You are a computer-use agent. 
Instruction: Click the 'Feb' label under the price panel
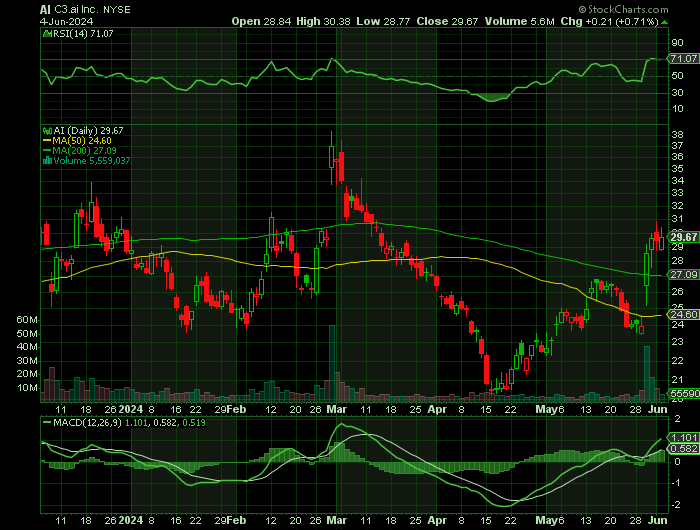[236, 409]
